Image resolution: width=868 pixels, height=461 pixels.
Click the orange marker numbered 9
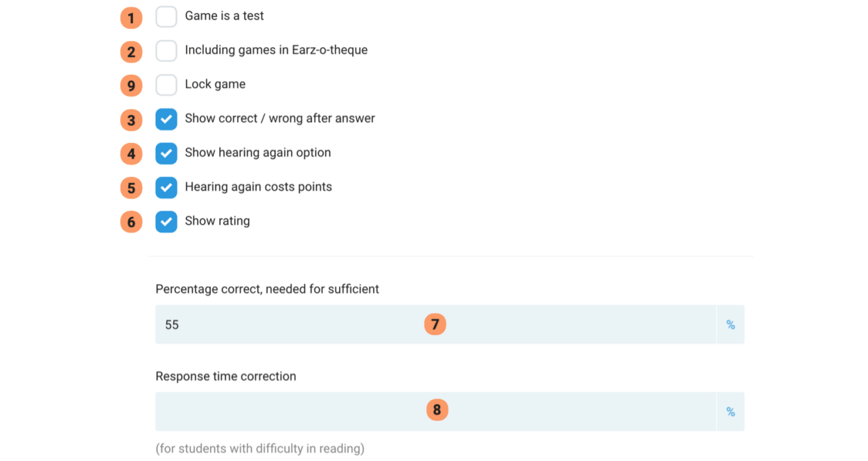point(131,85)
